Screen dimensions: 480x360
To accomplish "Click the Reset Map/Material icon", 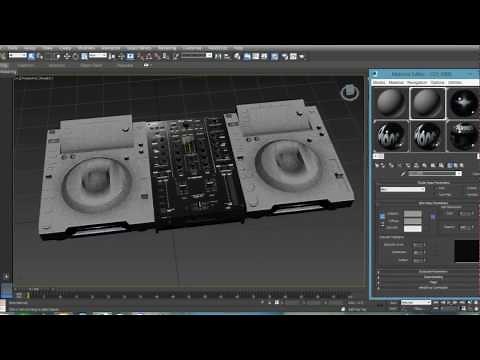I will point(400,165).
